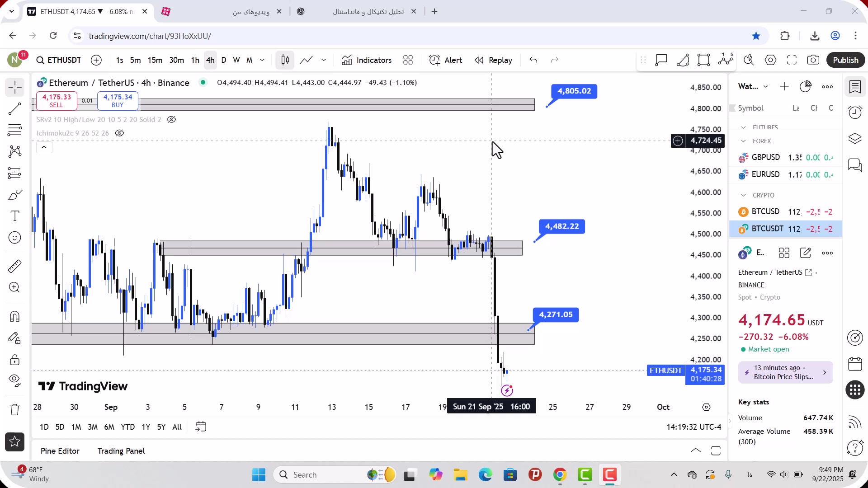Image resolution: width=868 pixels, height=488 pixels.
Task: Open the object tree layers panel
Action: tap(855, 138)
